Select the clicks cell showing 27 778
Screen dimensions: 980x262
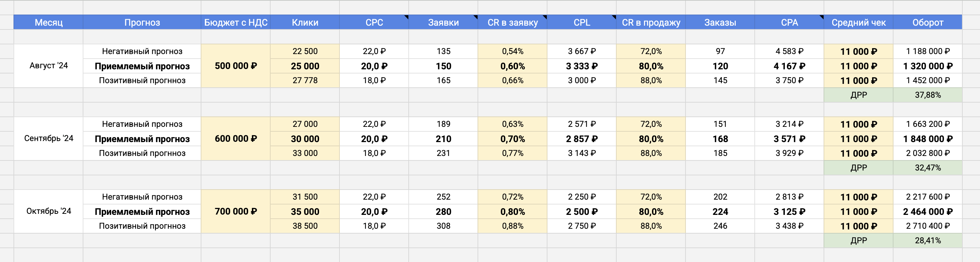click(x=305, y=80)
